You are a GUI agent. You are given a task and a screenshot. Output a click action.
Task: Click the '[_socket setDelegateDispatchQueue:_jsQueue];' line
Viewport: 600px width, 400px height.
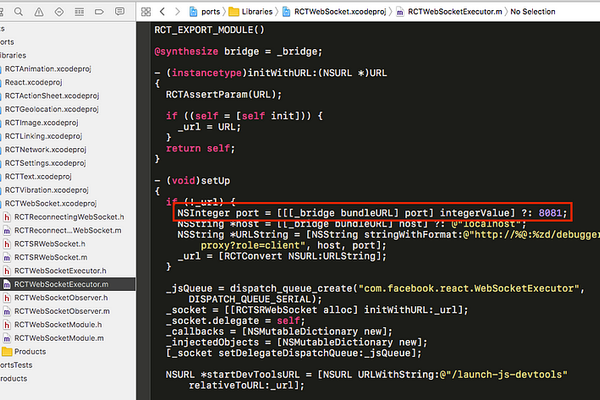tap(293, 353)
